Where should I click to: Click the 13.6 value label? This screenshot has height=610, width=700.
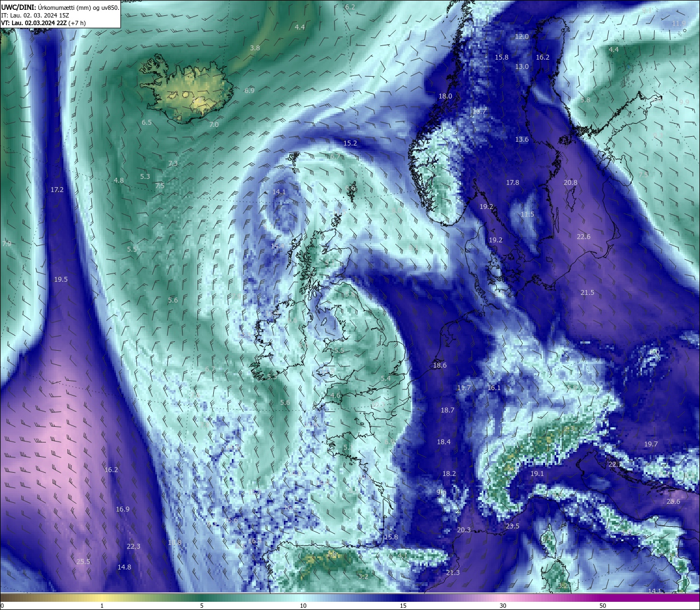coord(522,140)
